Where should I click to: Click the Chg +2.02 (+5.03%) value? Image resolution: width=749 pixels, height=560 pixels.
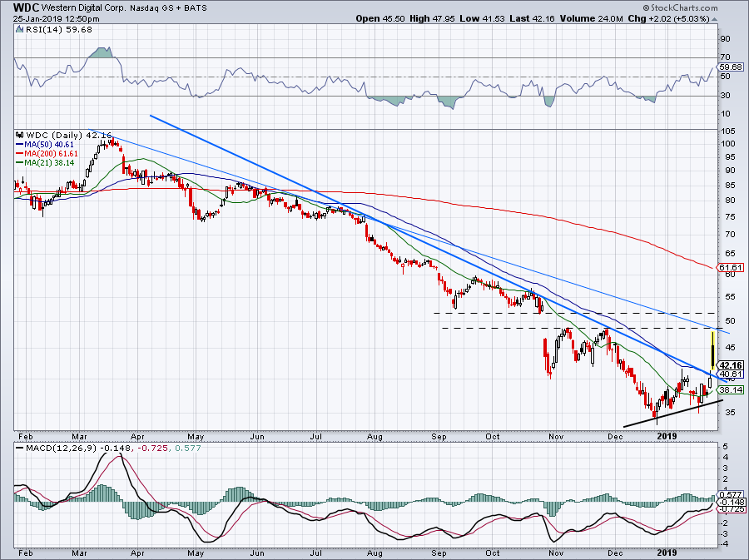point(668,18)
